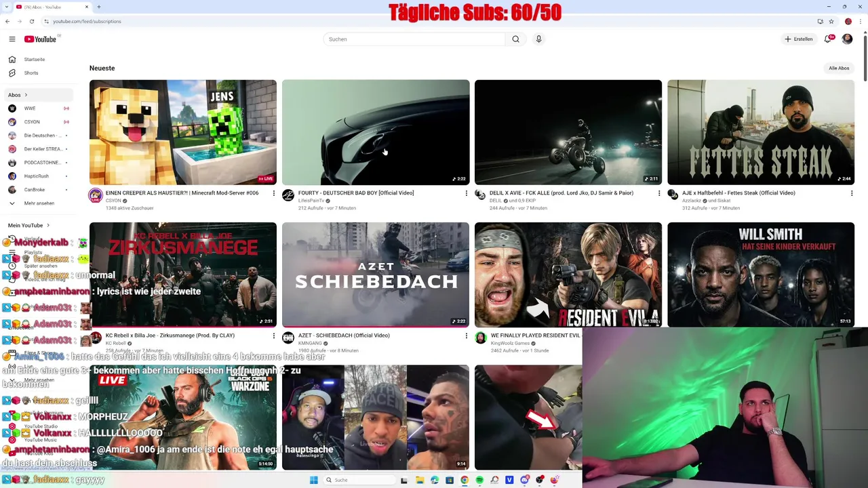Type in the Suchen search field

(414, 39)
